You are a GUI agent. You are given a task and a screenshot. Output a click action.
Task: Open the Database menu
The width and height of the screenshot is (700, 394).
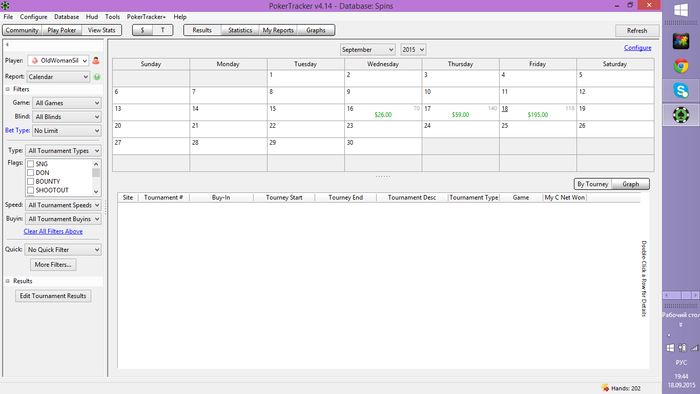[67, 17]
